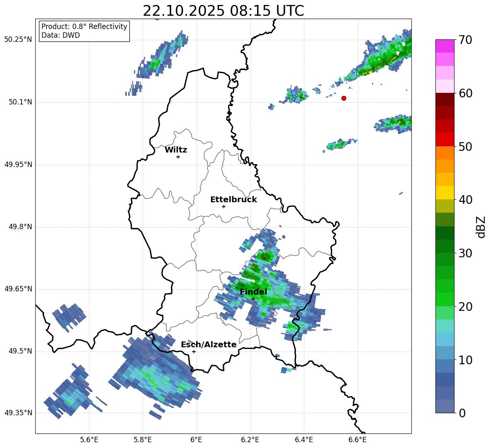
Task: Click the 49.65°N latitude label
Action: click(x=18, y=289)
